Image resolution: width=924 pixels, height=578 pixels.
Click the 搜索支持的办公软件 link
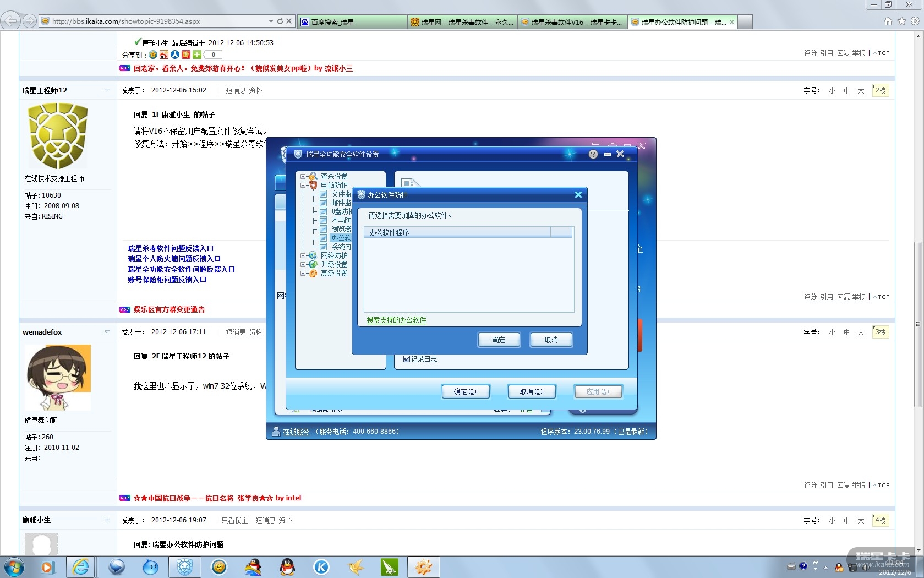pos(396,320)
